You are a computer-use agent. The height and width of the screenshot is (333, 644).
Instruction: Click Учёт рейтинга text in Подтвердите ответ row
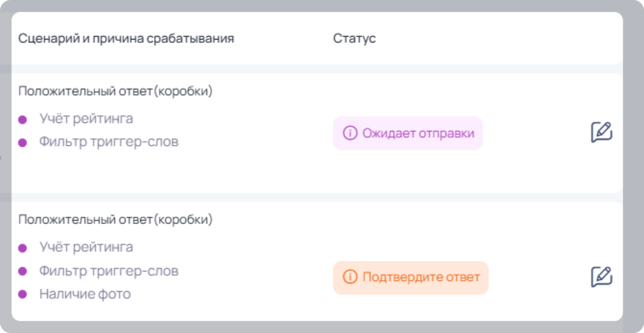(x=86, y=248)
